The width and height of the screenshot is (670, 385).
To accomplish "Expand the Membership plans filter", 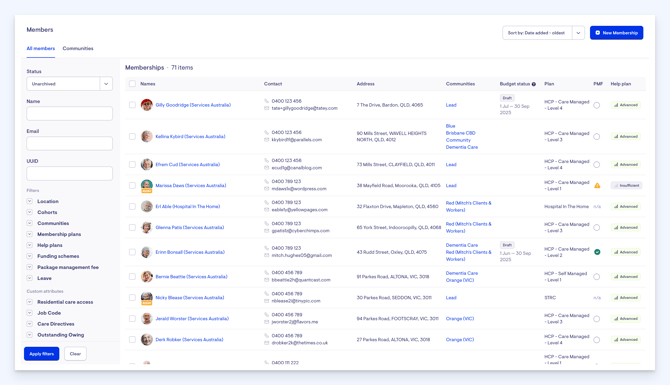I will coord(29,234).
